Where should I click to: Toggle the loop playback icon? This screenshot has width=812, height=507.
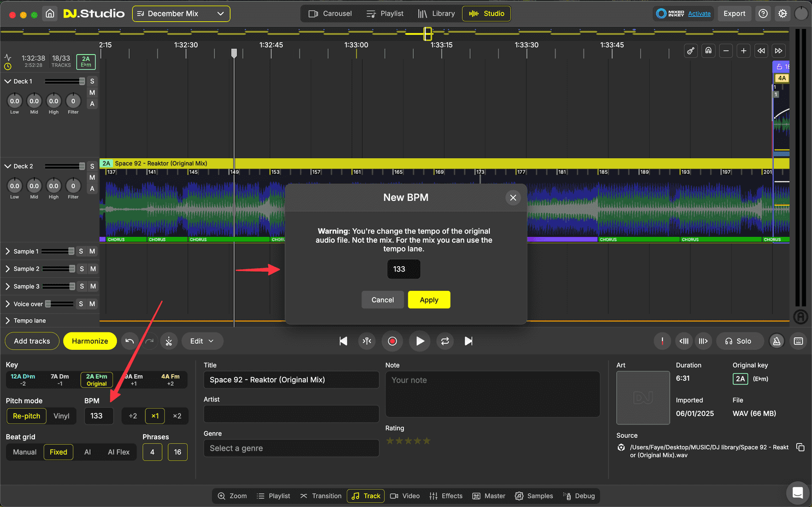click(445, 341)
